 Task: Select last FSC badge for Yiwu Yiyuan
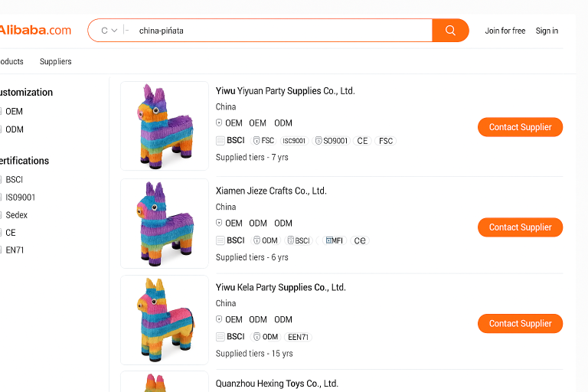coord(386,141)
